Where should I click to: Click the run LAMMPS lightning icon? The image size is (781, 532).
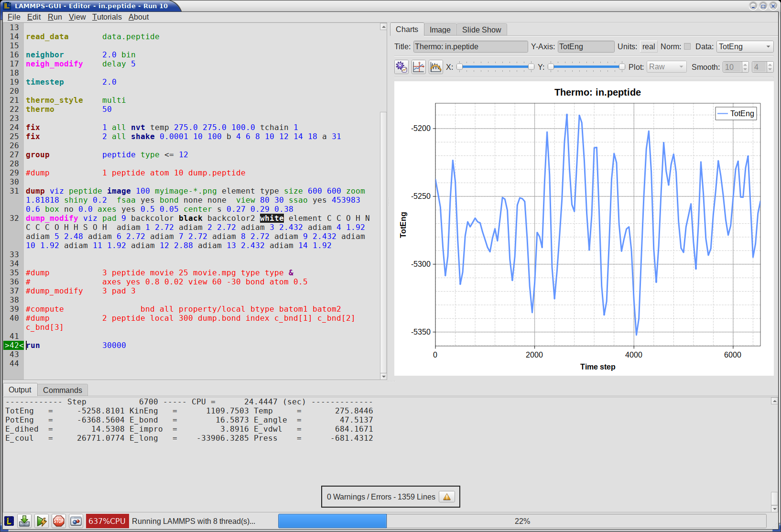point(42,521)
